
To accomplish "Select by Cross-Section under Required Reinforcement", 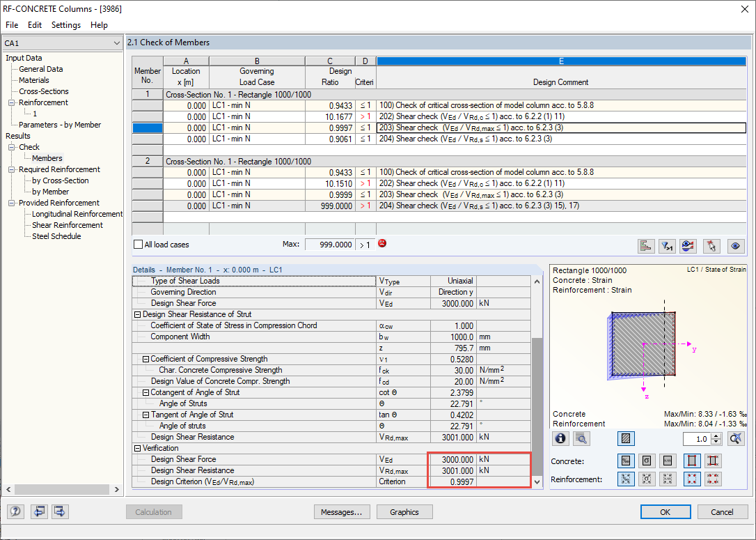I will point(61,180).
